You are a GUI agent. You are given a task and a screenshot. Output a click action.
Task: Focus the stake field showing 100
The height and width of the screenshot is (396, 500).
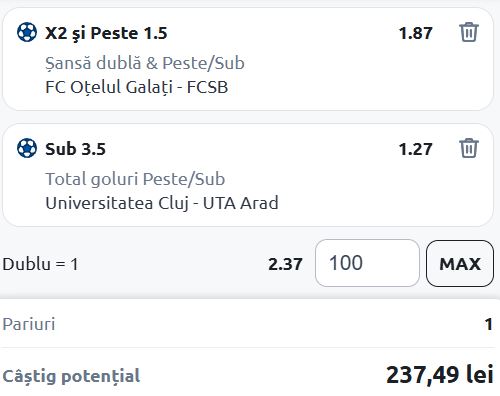point(367,263)
